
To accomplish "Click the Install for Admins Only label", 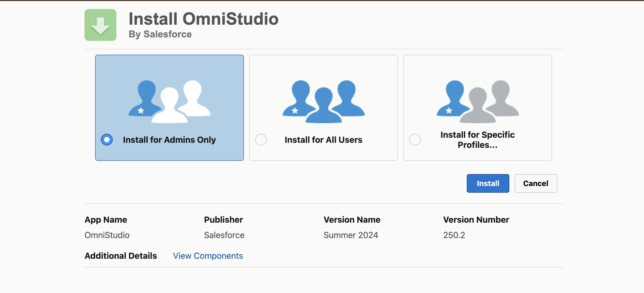I will [x=170, y=140].
